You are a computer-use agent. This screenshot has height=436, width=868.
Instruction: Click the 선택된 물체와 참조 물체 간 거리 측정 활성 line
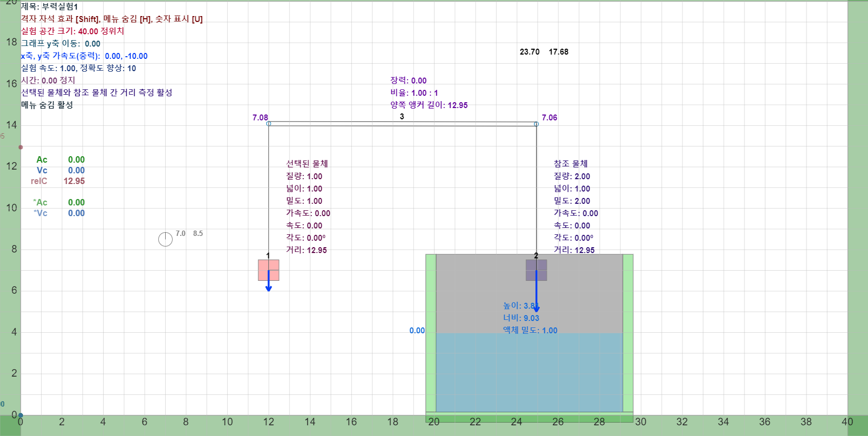coord(97,93)
